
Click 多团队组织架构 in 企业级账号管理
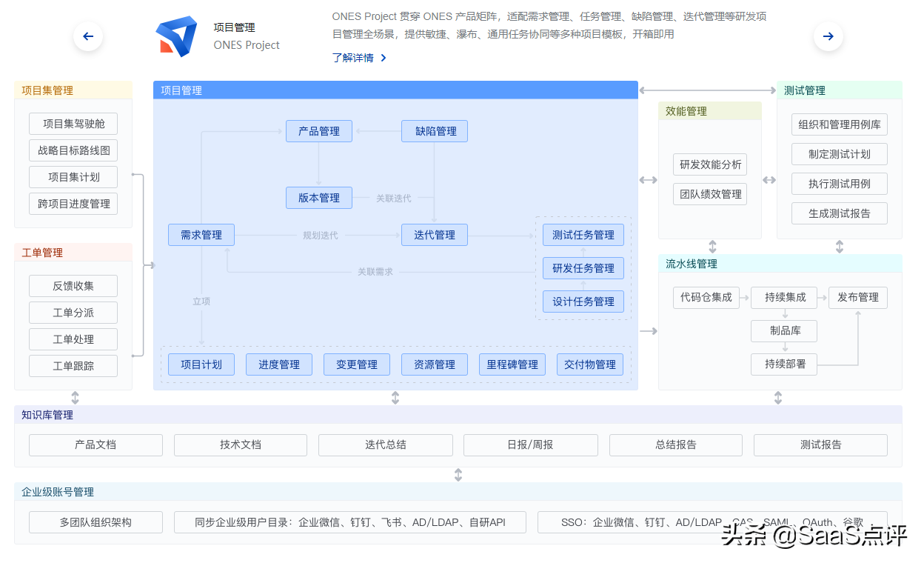pos(96,522)
